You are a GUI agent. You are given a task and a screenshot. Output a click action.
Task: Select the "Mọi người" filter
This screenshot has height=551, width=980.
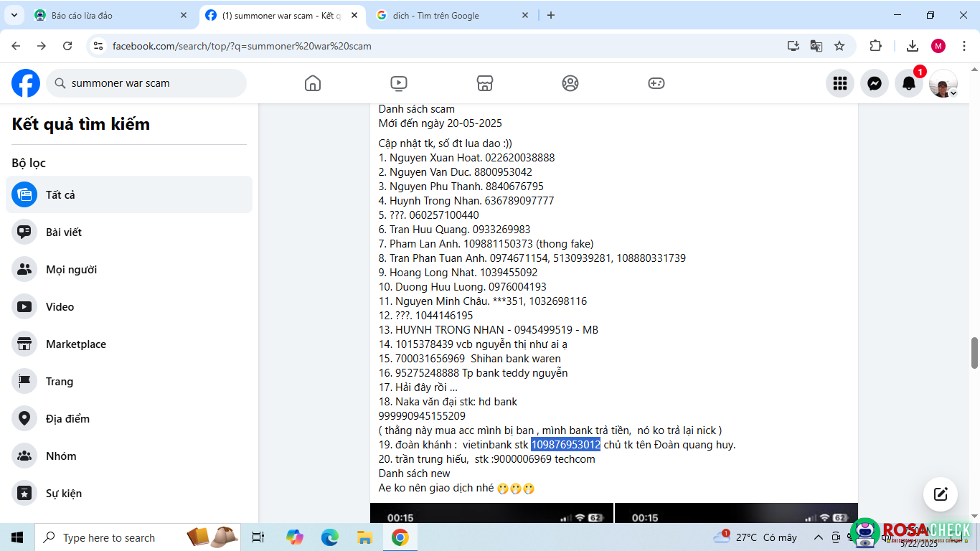[71, 270]
